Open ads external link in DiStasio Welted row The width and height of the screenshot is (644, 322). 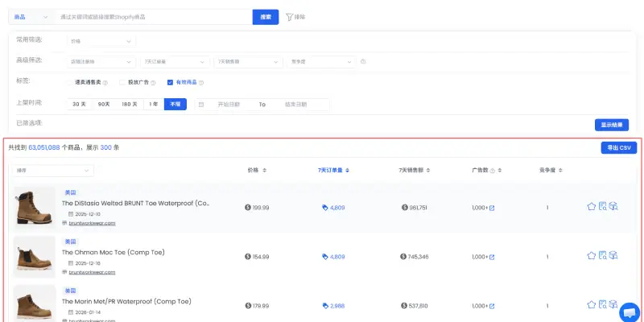point(492,208)
